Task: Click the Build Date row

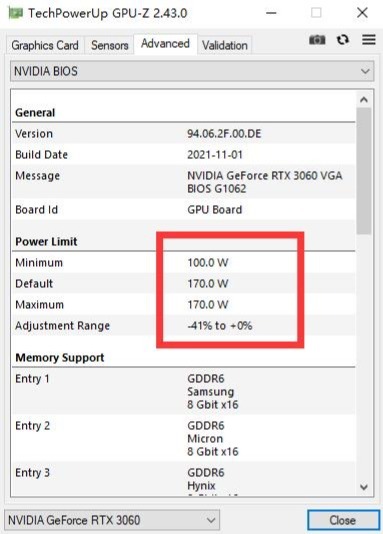Action: [x=184, y=154]
